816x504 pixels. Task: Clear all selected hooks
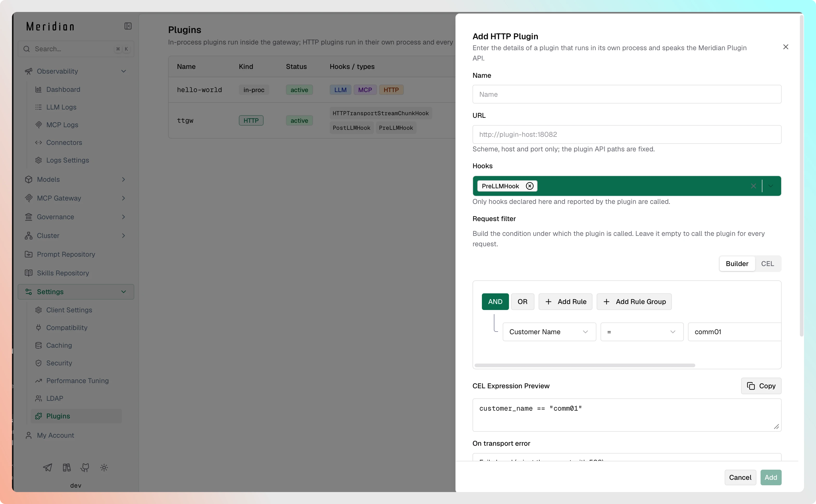(x=753, y=186)
